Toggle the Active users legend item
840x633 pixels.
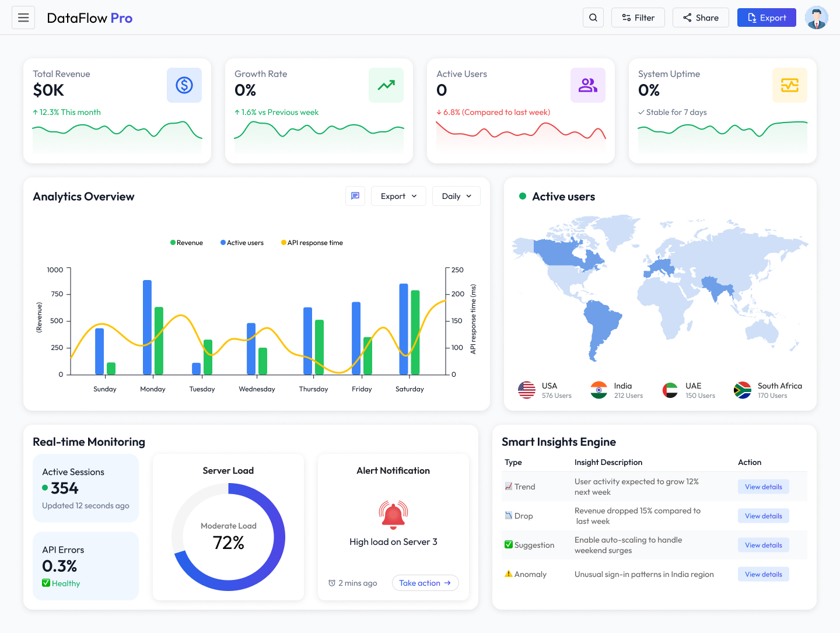(242, 242)
